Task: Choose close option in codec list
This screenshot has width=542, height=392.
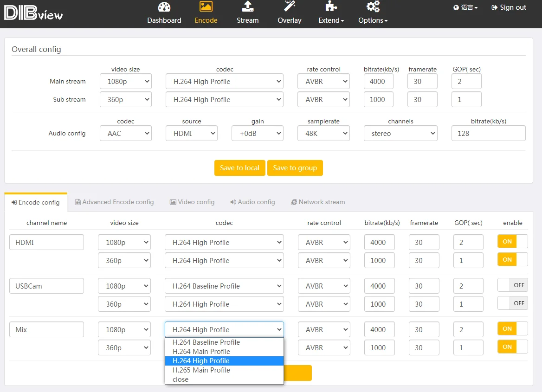Action: 224,379
